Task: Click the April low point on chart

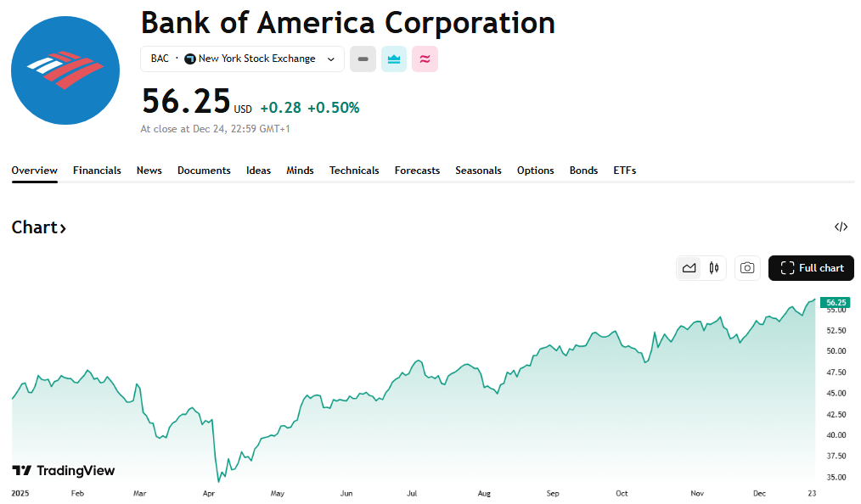Action: click(218, 481)
